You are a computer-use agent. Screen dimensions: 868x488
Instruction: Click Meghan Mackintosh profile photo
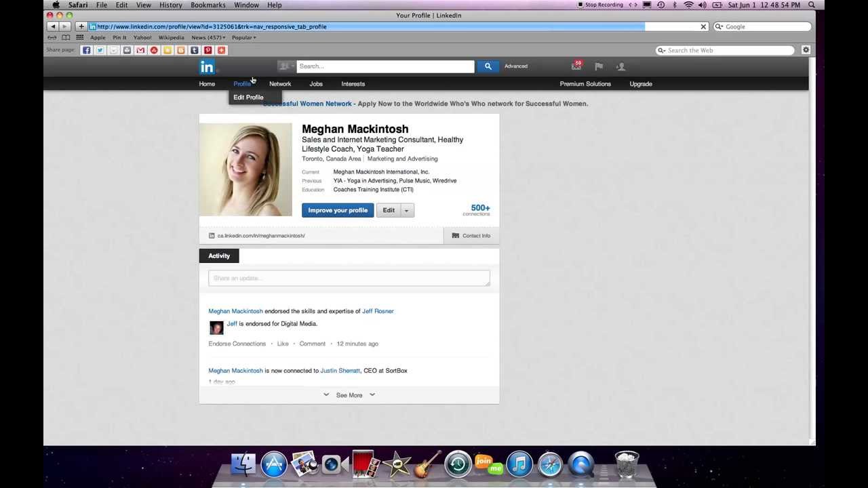(245, 169)
